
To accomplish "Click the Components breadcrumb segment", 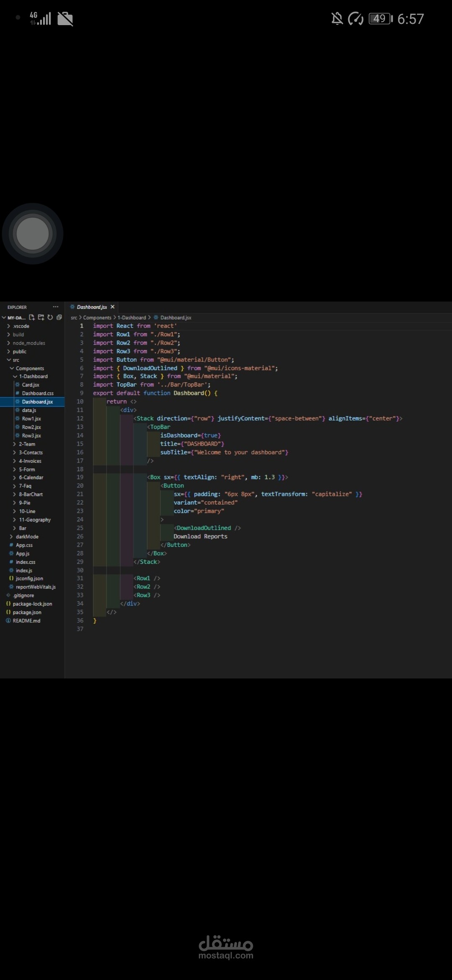I will pos(97,318).
